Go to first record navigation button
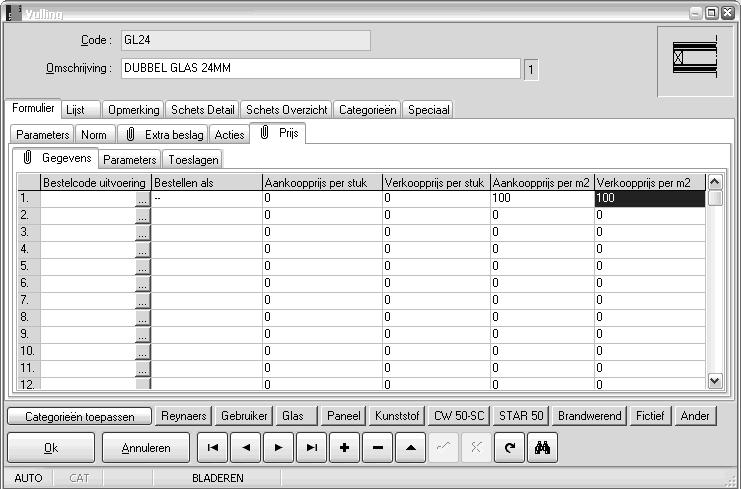The height and width of the screenshot is (489, 741). [213, 447]
